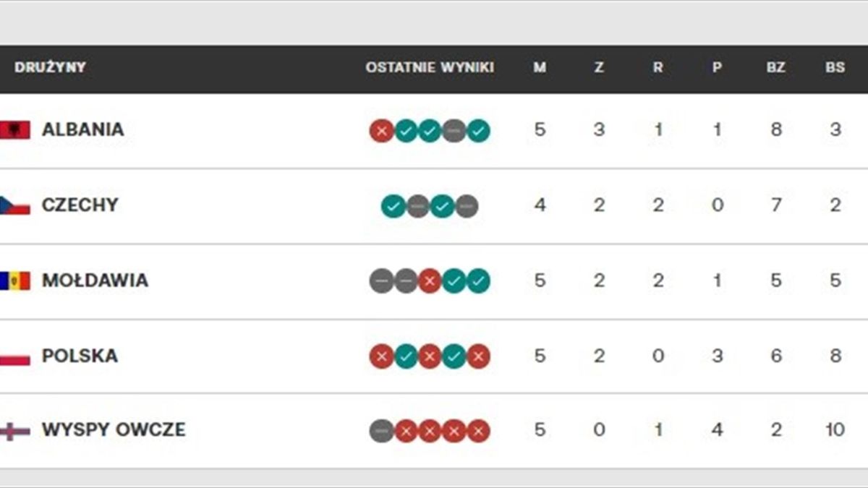Image resolution: width=868 pixels, height=488 pixels.
Task: Click Mołdawia's red loss result icon
Action: (430, 281)
